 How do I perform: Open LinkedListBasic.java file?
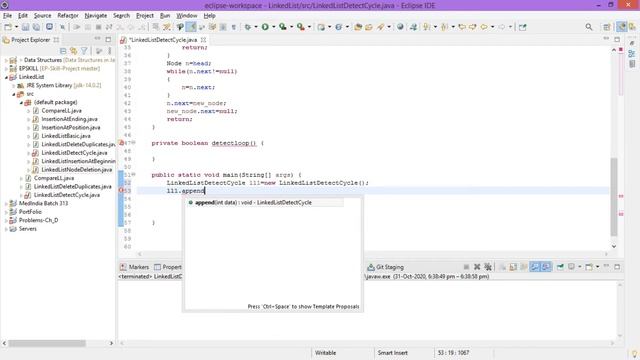[66, 136]
